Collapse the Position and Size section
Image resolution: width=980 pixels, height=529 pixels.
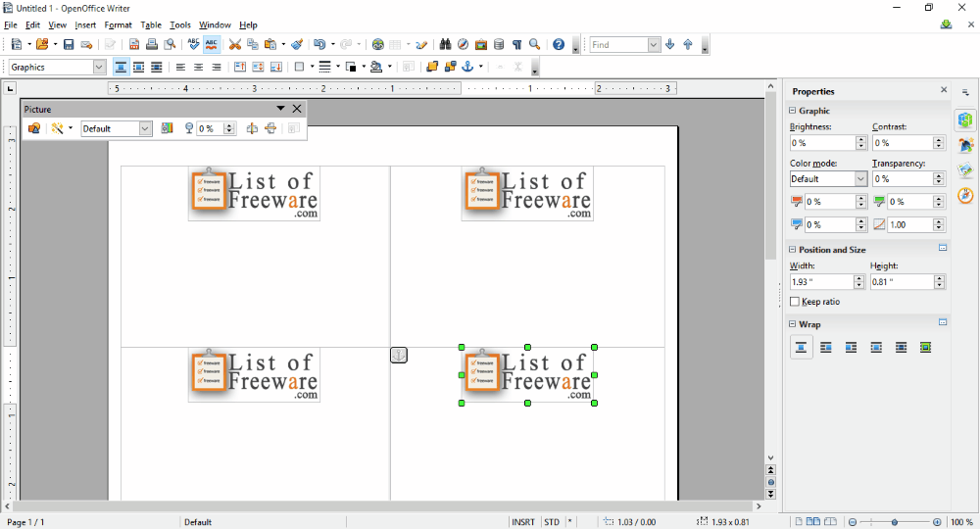pos(793,249)
